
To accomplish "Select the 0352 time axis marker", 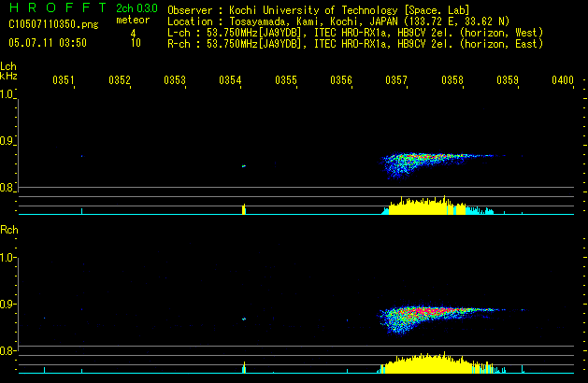I will [x=120, y=80].
